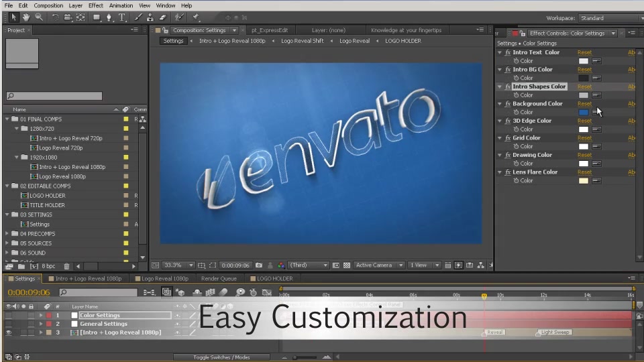Toggle visibility of Color Settings layer
Image resolution: width=644 pixels, height=362 pixels.
[x=8, y=315]
